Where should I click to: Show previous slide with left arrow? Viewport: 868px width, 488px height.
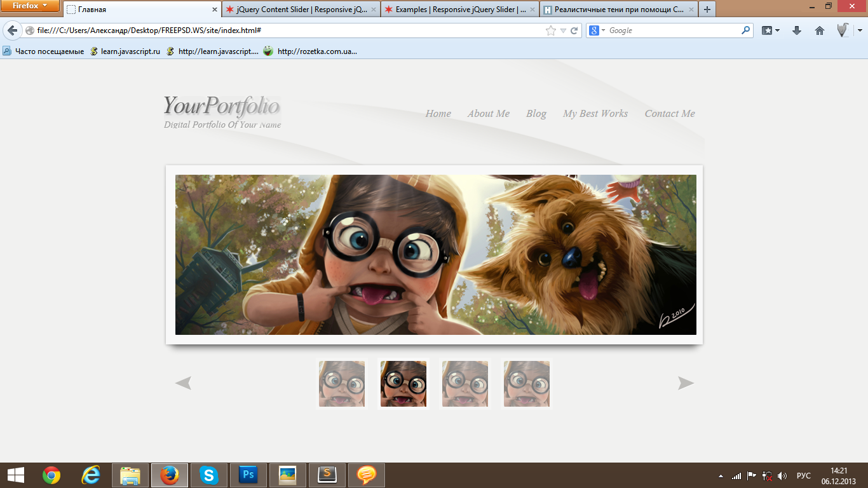coord(183,383)
